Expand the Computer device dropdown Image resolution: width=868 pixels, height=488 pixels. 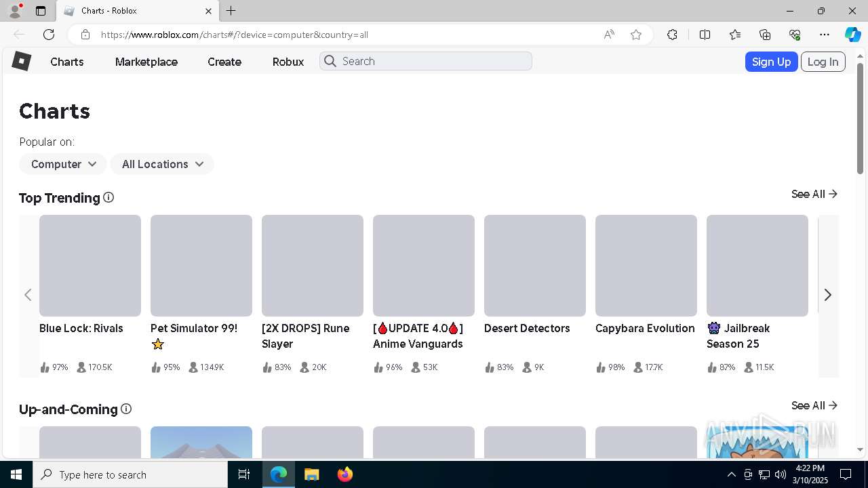tap(63, 164)
